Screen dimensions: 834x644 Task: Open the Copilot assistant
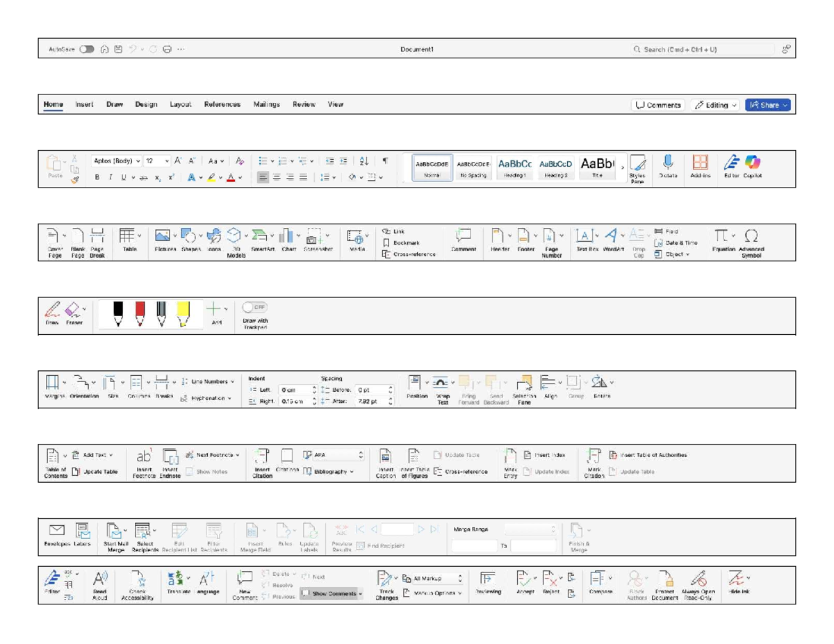753,164
